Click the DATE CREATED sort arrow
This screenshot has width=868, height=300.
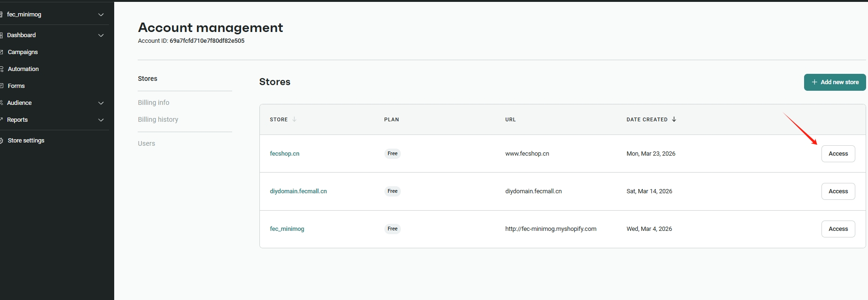674,119
